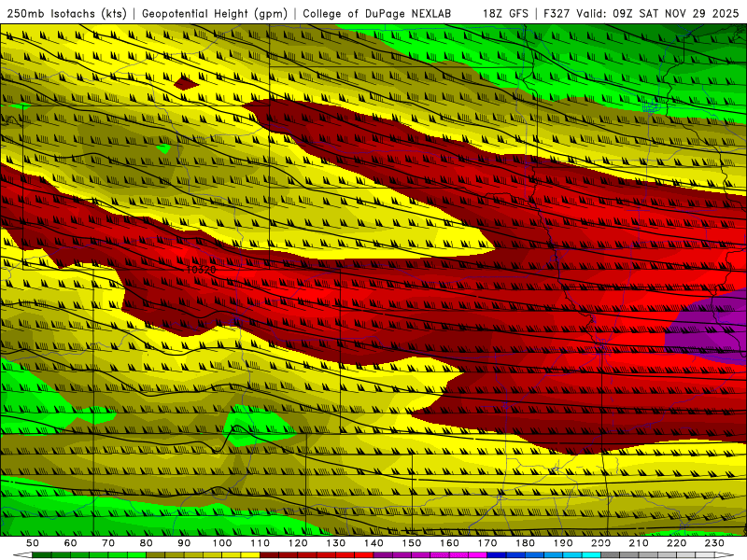
Task: Click the left arrow end of color bar
Action: tap(22, 554)
